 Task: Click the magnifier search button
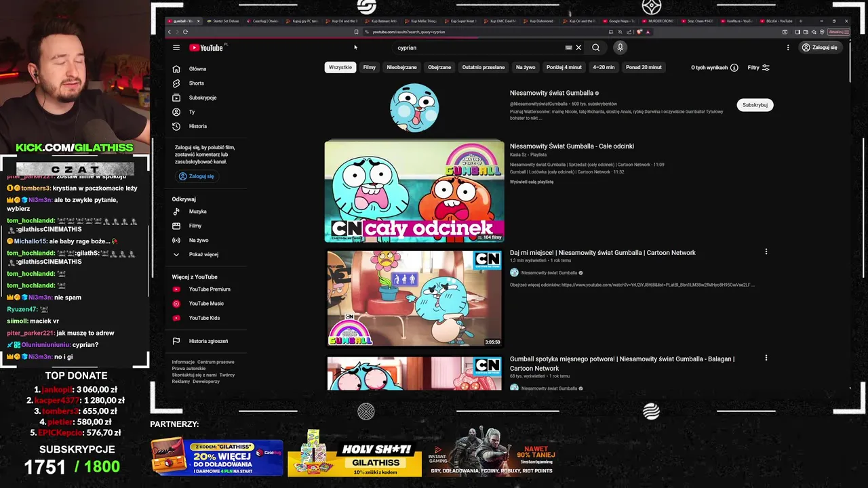click(x=595, y=47)
